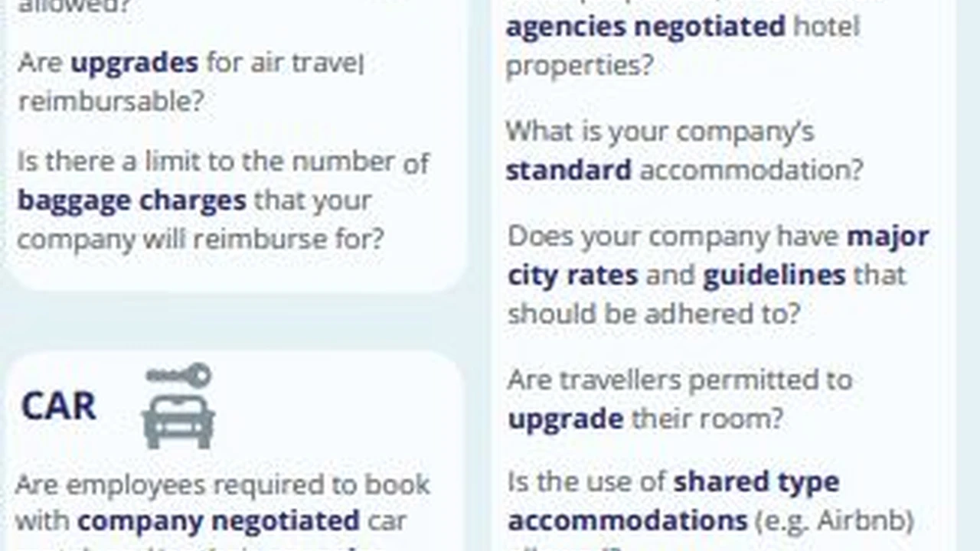The height and width of the screenshot is (551, 980).
Task: Select the CAR section heading
Action: tap(59, 406)
